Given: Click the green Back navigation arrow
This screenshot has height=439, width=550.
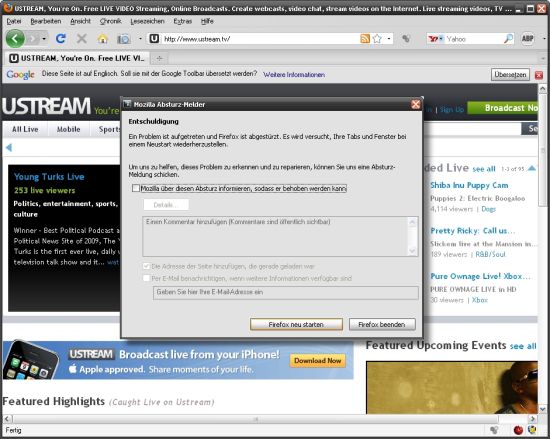Looking at the screenshot, I should pos(15,38).
